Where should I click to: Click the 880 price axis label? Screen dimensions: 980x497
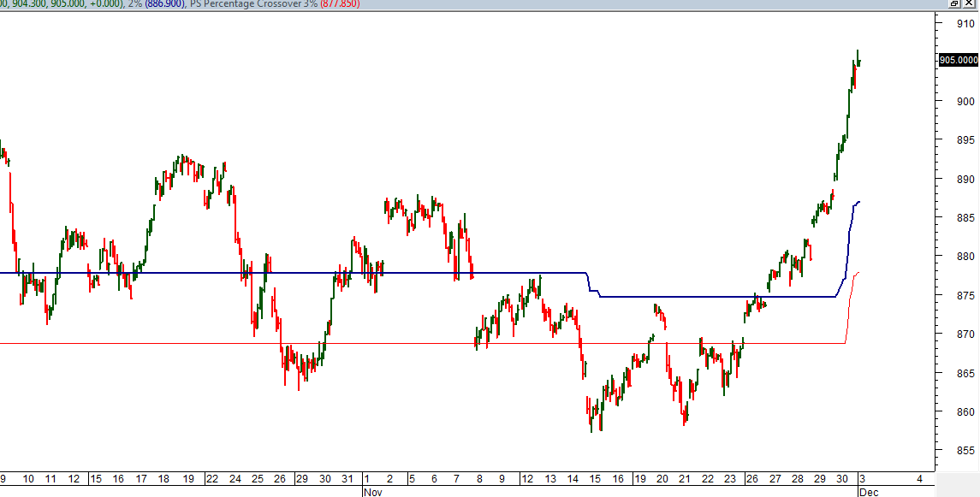(x=965, y=257)
